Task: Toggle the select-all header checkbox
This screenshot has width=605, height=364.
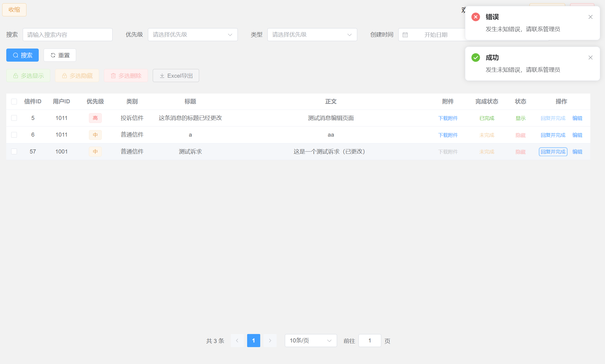Action: click(14, 102)
